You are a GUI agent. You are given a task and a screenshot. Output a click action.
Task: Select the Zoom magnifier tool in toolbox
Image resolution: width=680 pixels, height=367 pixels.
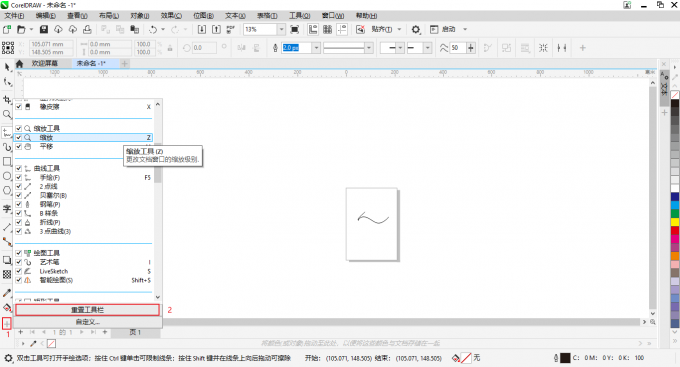click(x=7, y=115)
